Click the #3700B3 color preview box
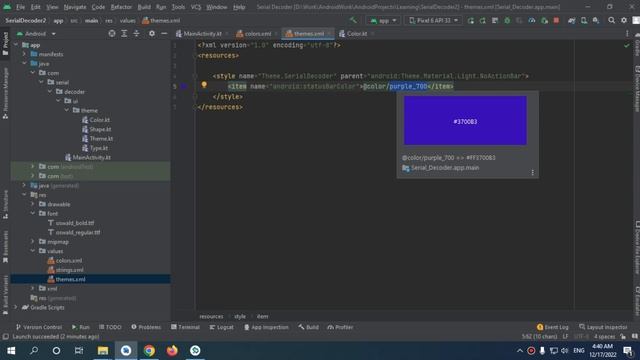 pyautogui.click(x=465, y=120)
